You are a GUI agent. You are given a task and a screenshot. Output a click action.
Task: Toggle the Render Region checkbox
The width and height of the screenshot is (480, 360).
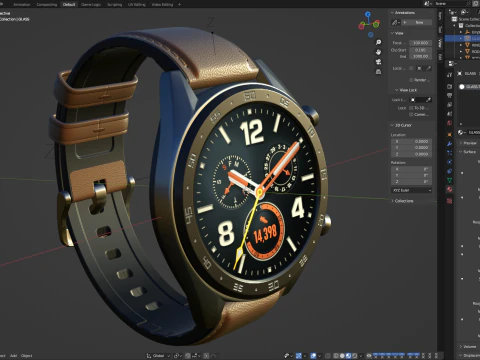411,80
